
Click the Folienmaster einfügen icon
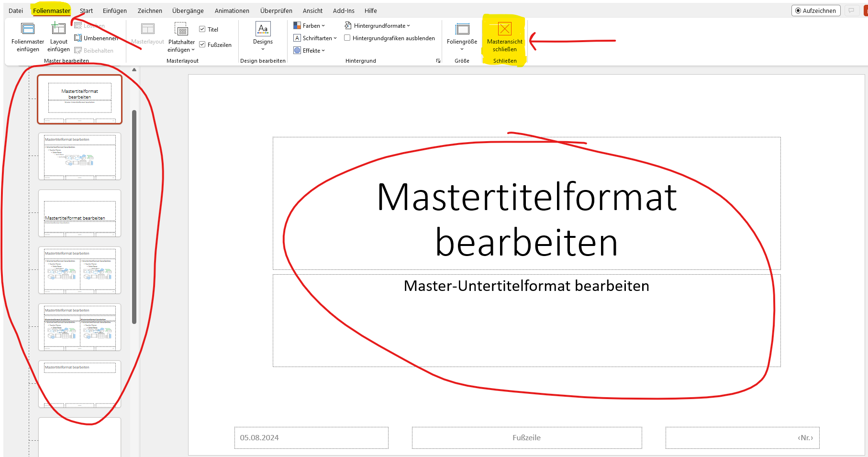pos(28,30)
